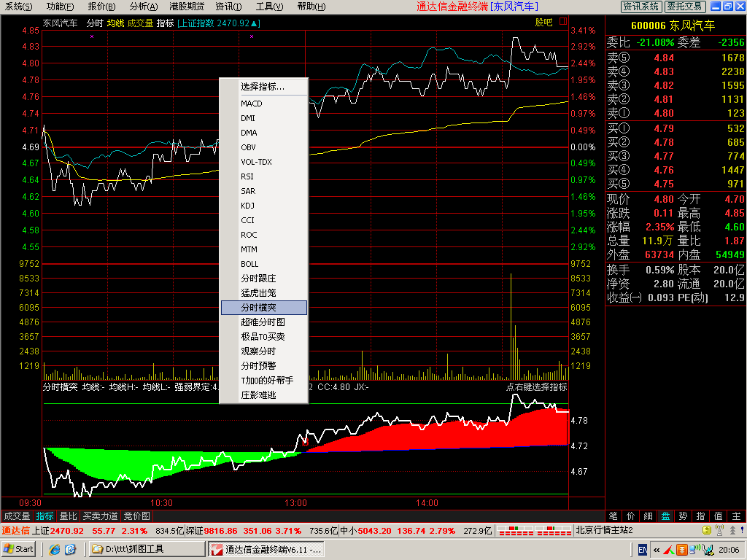Click gray tree arrows icon in status bar
Screen dimensions: 747x560
pos(732,530)
